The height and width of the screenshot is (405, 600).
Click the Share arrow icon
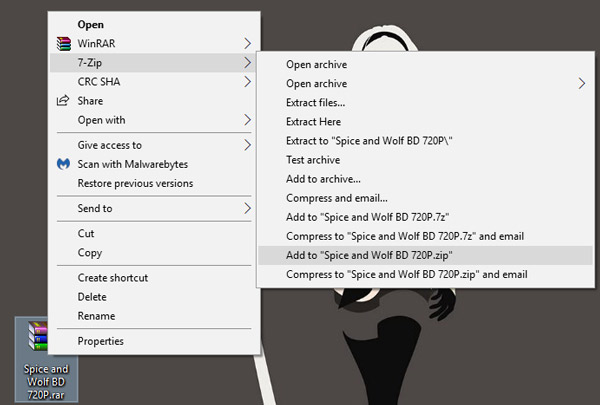(x=63, y=101)
